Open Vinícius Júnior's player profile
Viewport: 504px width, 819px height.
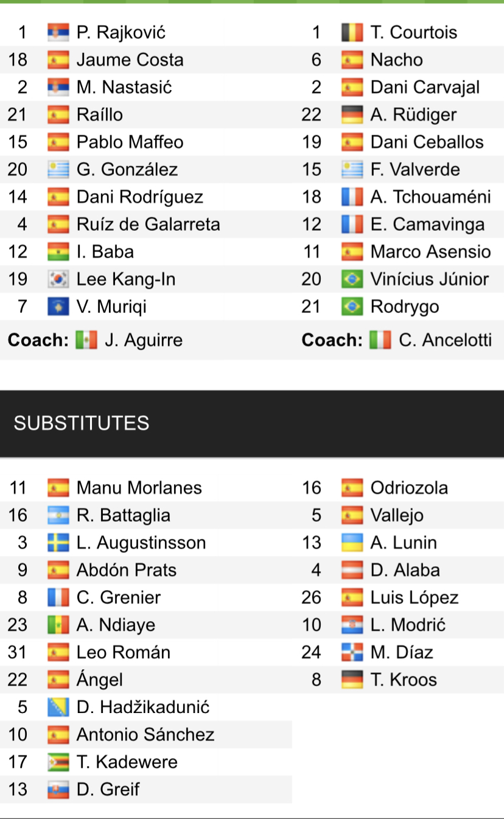click(429, 279)
